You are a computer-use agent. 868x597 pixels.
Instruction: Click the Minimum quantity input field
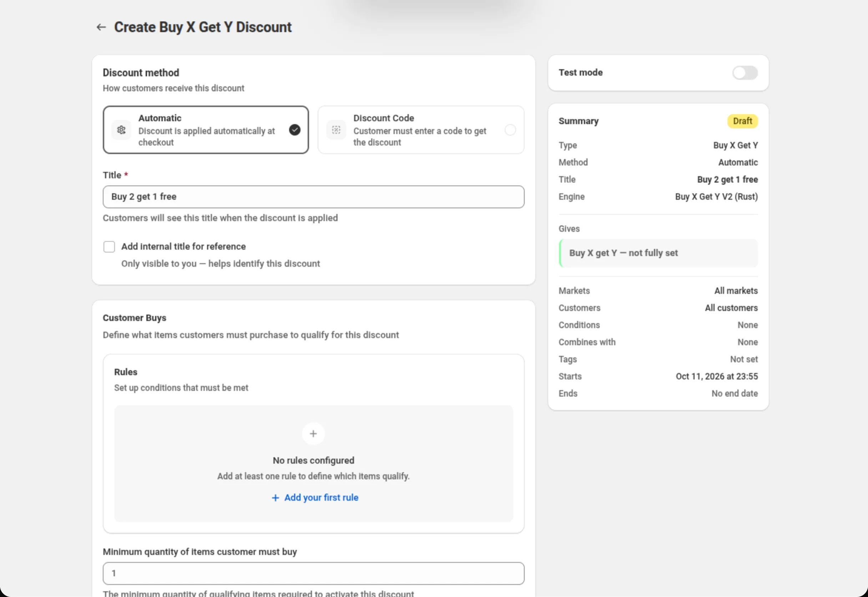pyautogui.click(x=314, y=573)
